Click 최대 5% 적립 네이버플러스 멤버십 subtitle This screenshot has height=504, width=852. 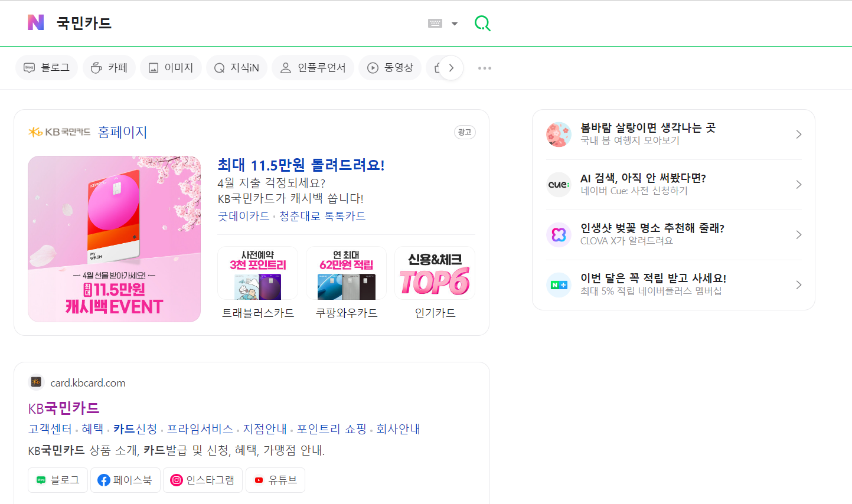pos(651,291)
